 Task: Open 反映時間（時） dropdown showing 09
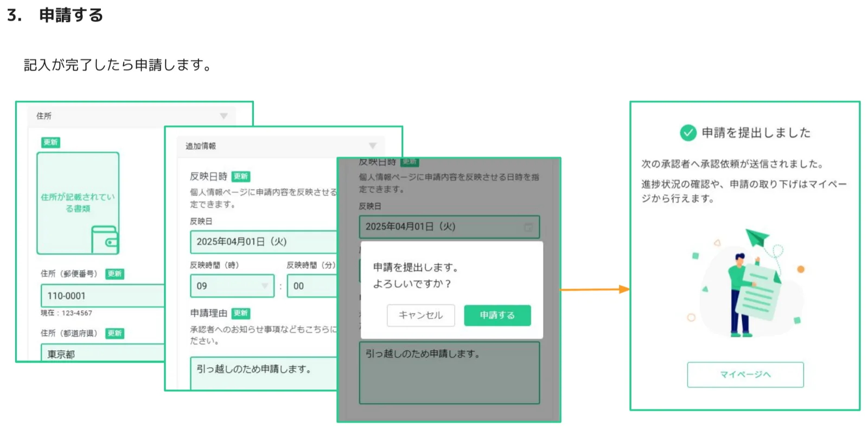pyautogui.click(x=232, y=286)
